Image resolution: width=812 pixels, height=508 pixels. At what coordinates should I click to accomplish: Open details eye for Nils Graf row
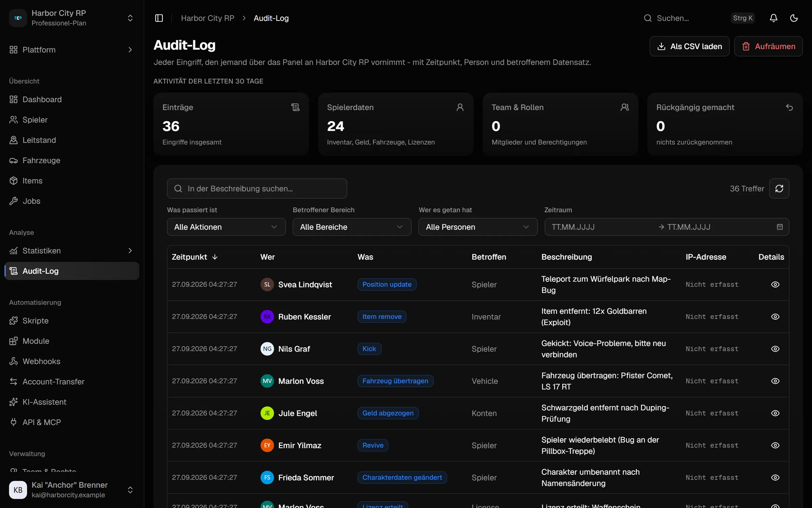[775, 349]
